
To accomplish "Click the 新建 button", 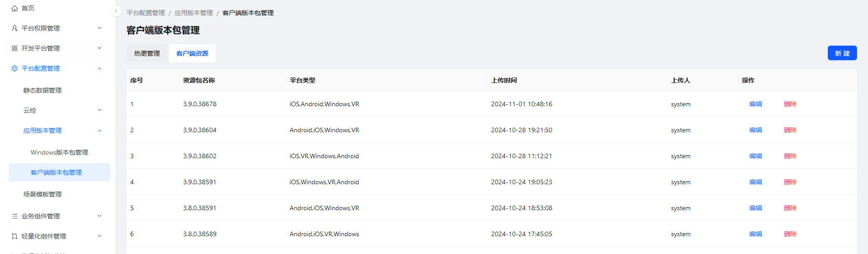I will [842, 53].
